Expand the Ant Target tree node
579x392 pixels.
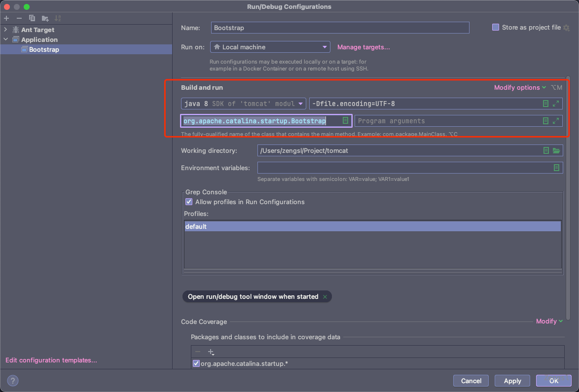tap(6, 30)
